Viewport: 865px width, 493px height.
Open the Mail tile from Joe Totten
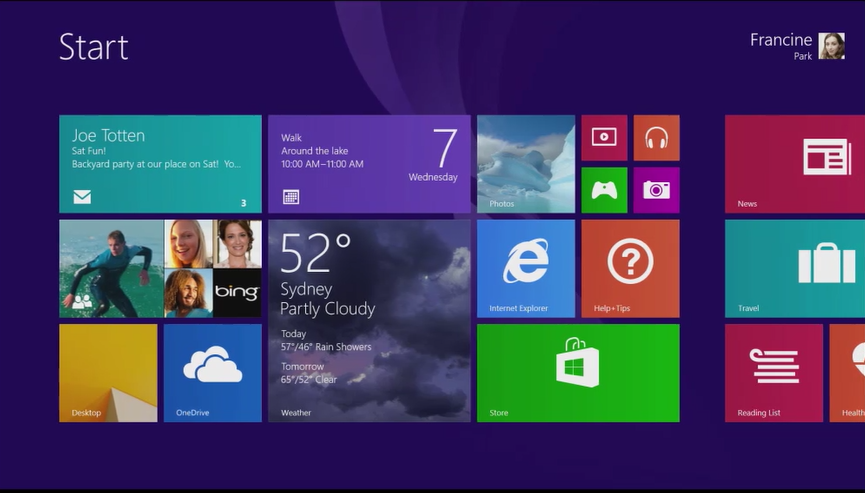pyautogui.click(x=160, y=164)
